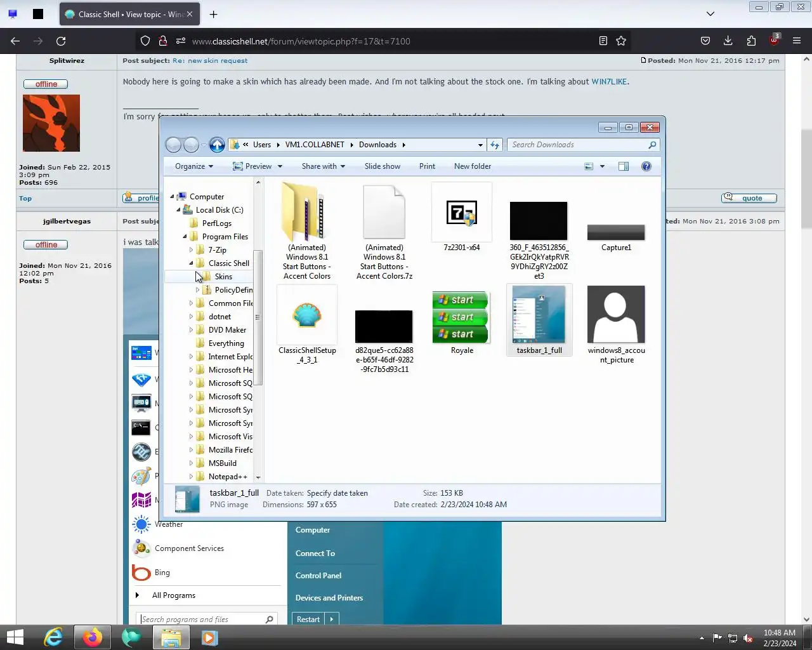Open the media player taskbar icon

click(209, 637)
